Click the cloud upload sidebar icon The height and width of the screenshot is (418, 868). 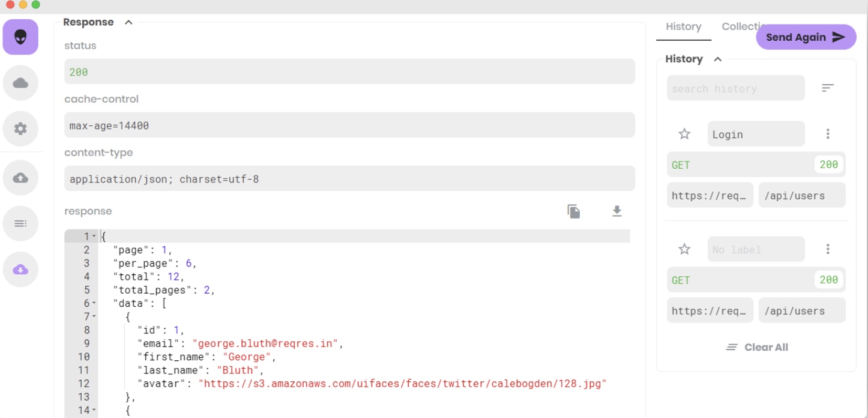20,178
